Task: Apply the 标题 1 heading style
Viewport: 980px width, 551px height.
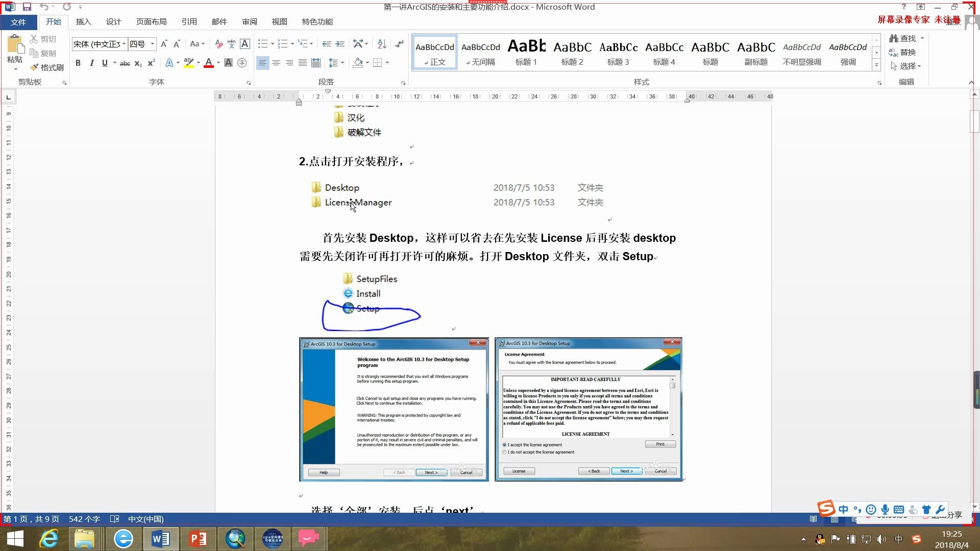Action: [526, 53]
